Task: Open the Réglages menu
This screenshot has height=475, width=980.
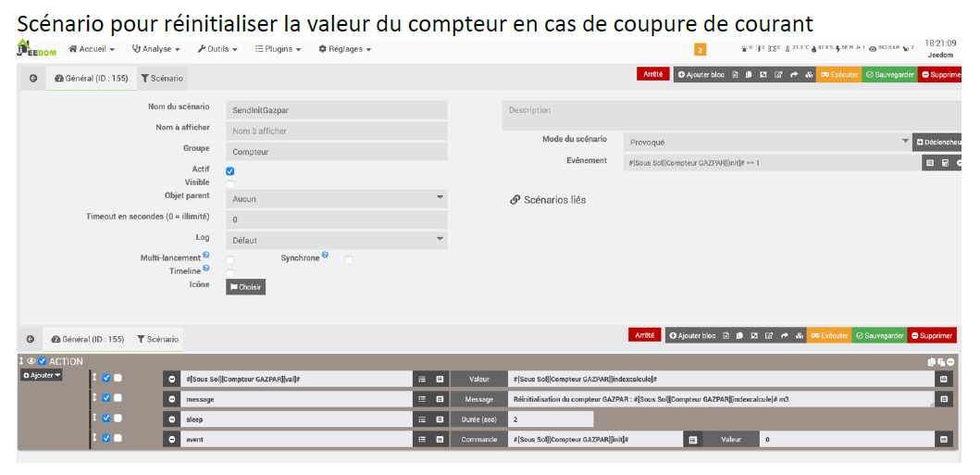Action: point(344,49)
